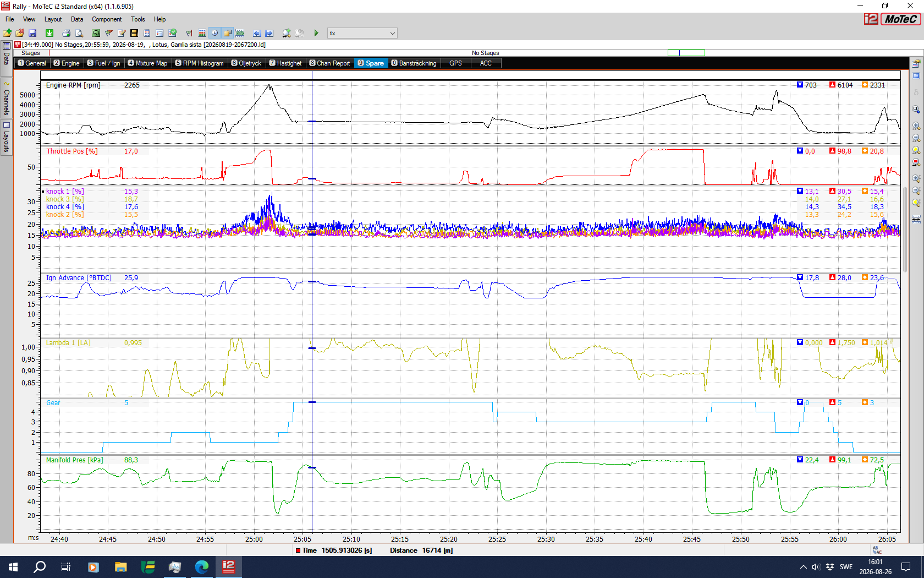Zoom out horizontally with the minus magnifier
This screenshot has height=578, width=924.
point(916,138)
